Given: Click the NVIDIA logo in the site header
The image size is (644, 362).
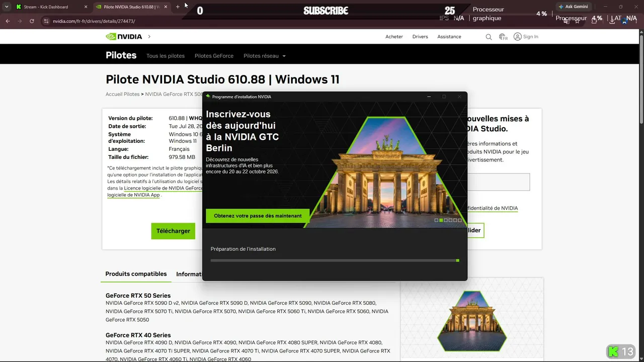Looking at the screenshot, I should pyautogui.click(x=124, y=37).
